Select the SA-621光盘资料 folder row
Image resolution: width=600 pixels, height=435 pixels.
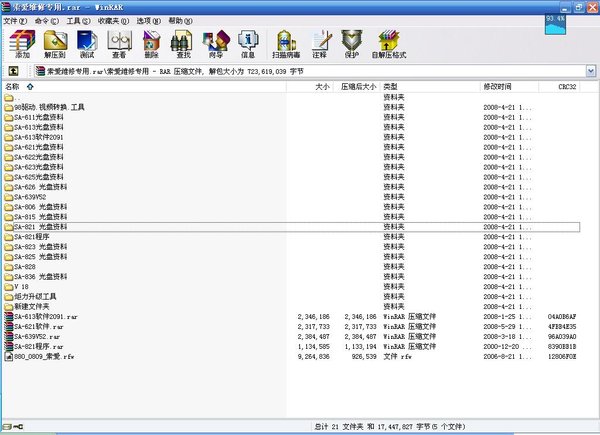[x=292, y=147]
